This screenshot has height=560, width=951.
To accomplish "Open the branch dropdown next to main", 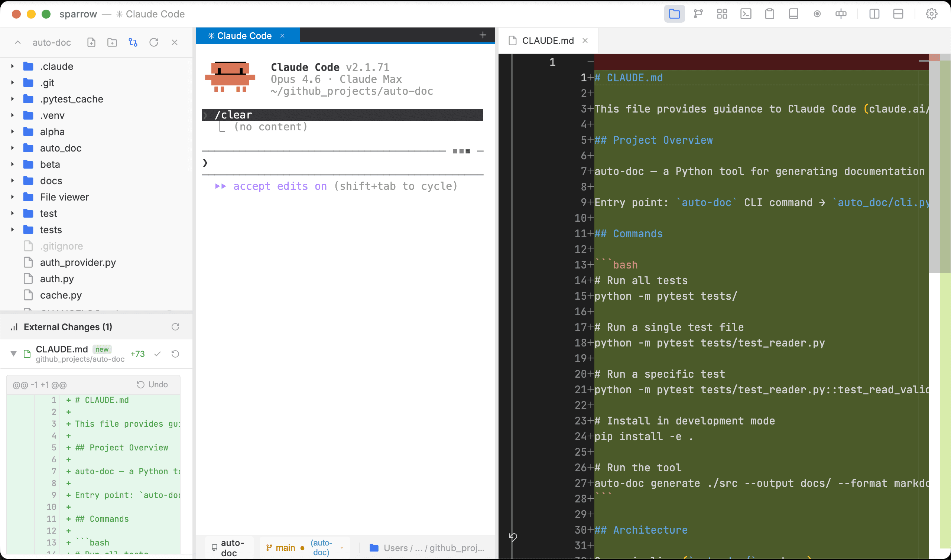I will 342,547.
